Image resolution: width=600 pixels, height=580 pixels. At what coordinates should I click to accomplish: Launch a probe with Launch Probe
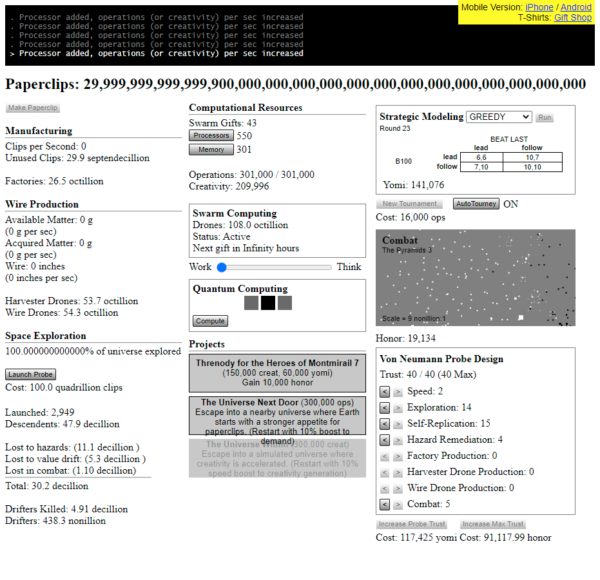click(30, 374)
